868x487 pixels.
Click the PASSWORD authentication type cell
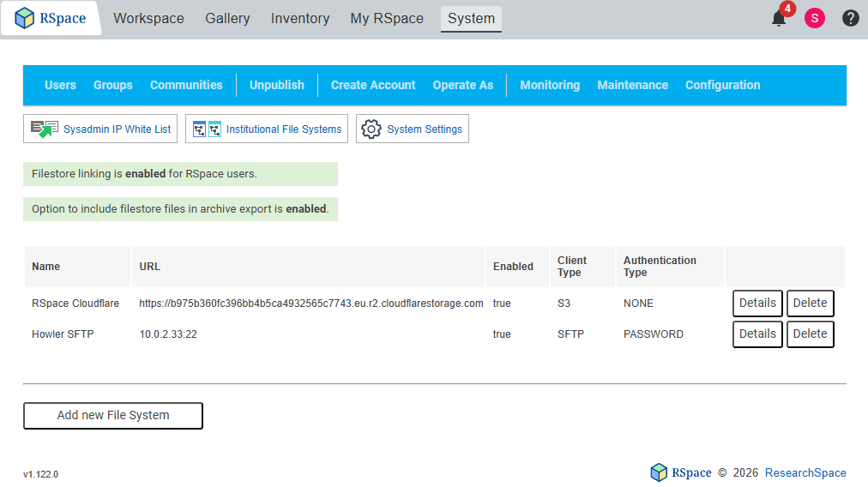[x=654, y=334]
